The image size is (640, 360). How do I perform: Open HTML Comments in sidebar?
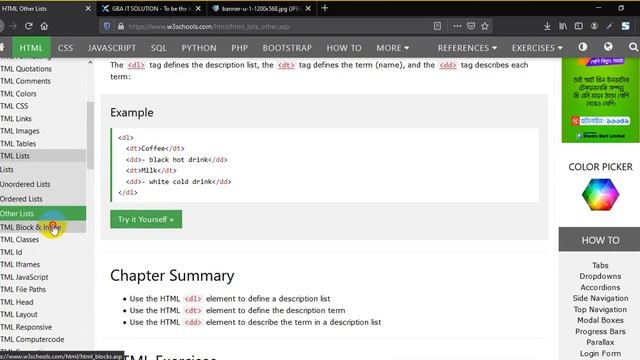tap(43, 81)
